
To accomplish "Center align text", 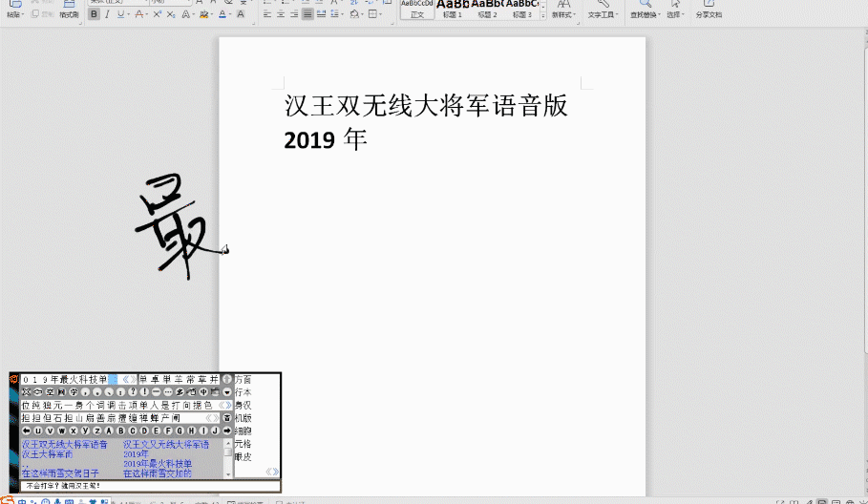I will click(x=281, y=14).
